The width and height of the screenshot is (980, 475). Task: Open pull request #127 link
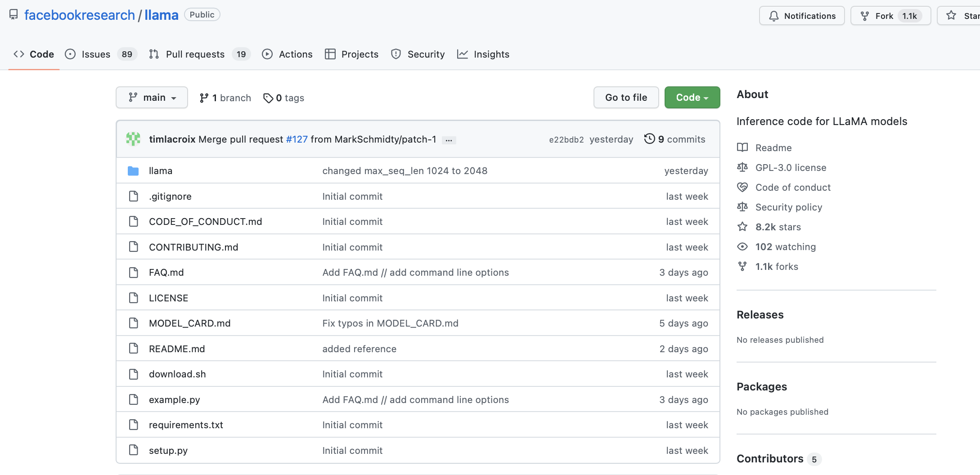(297, 139)
